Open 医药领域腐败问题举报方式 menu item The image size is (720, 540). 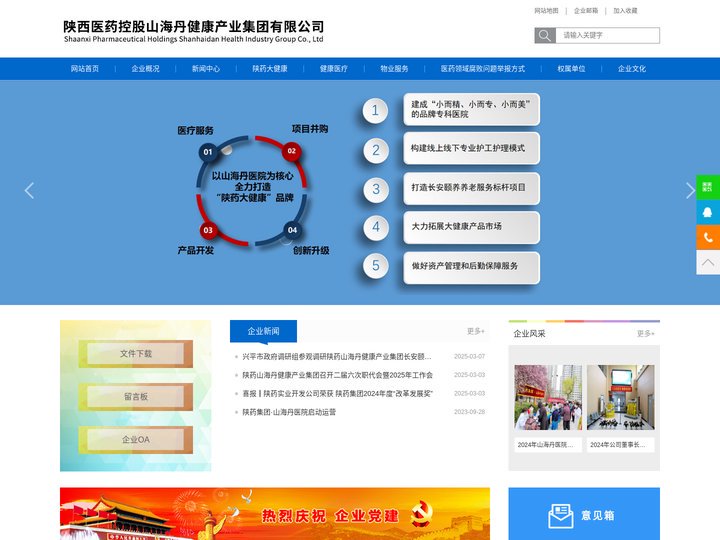point(483,69)
